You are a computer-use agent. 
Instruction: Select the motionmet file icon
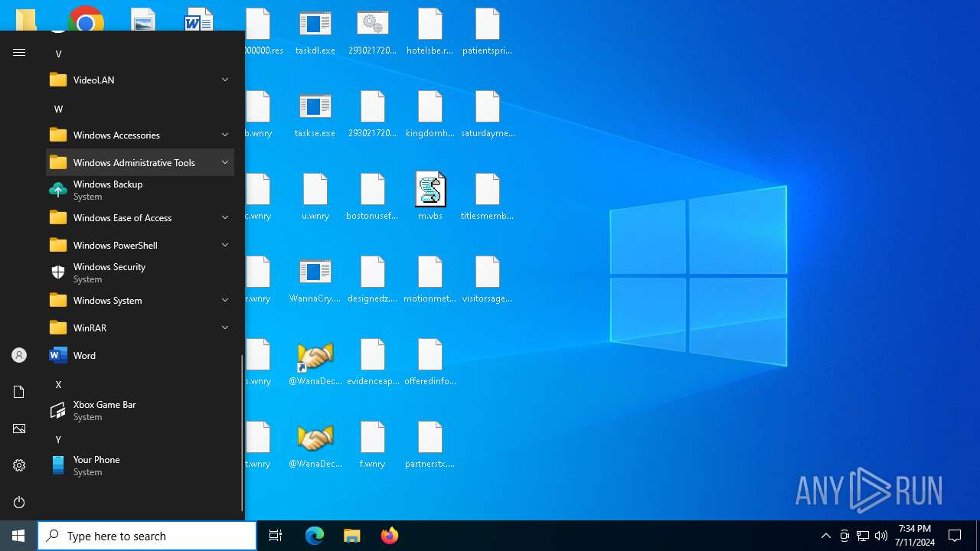point(430,280)
